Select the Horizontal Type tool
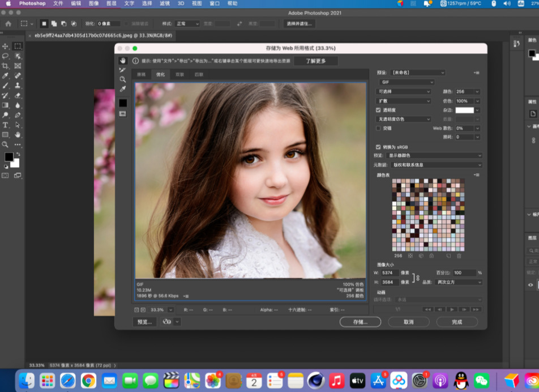Viewport: 539px width, 392px height. (x=6, y=125)
